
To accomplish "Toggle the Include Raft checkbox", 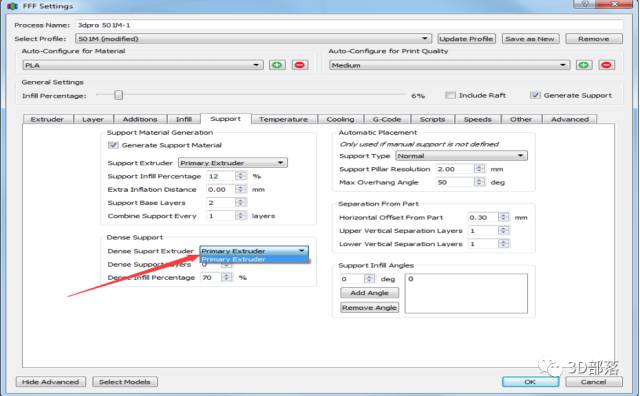I will pyautogui.click(x=450, y=95).
